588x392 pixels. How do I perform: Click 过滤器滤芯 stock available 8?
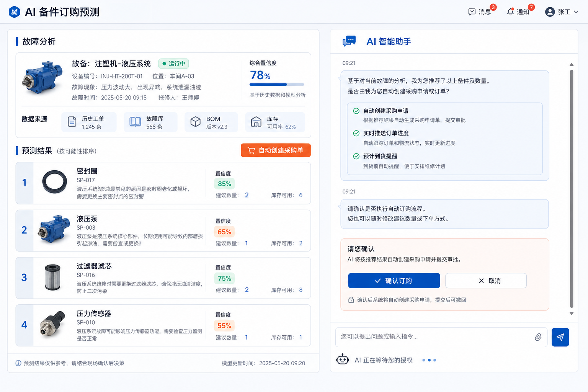click(x=301, y=290)
